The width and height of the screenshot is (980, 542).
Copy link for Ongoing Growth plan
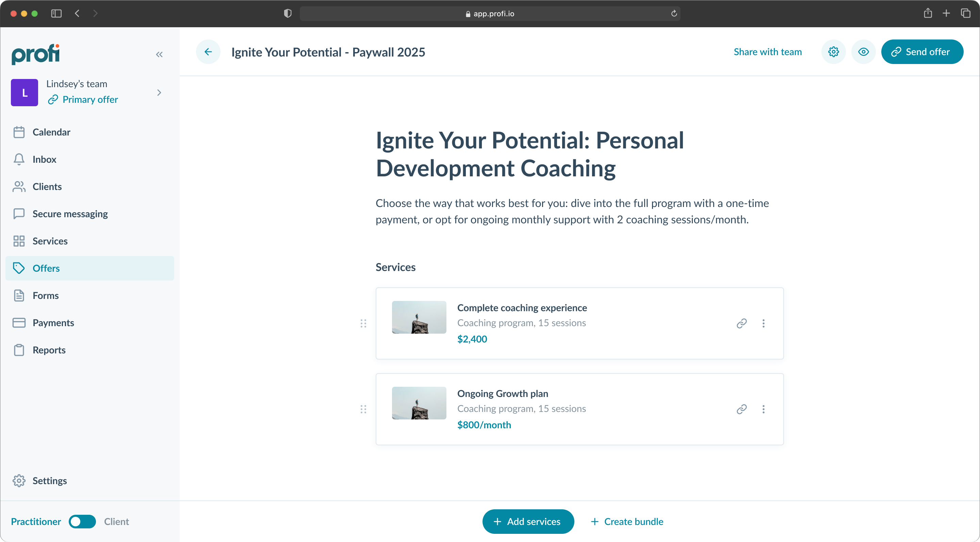741,409
